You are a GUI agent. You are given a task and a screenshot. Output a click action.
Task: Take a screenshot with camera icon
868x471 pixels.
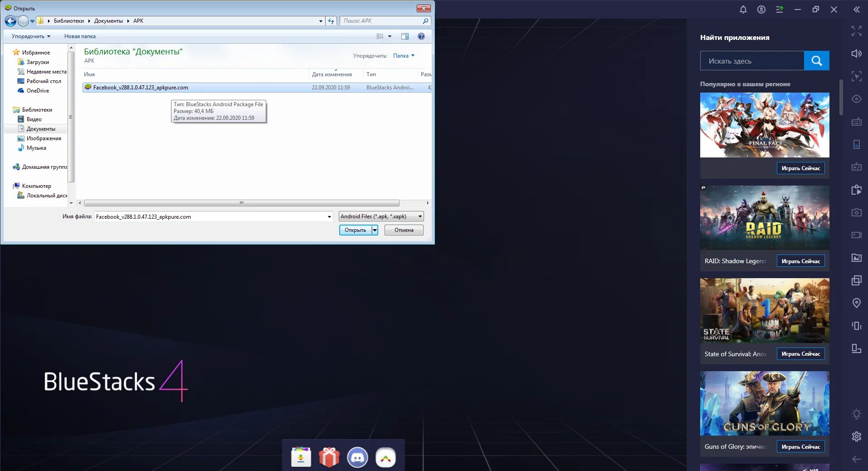click(x=856, y=212)
